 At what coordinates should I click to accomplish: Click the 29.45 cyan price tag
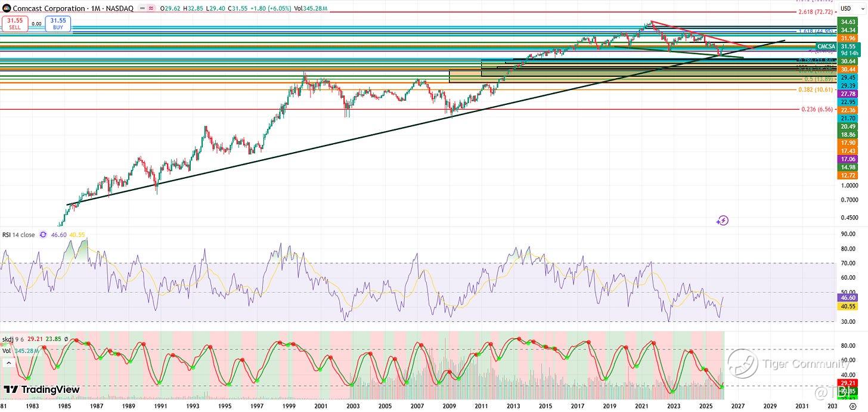pos(848,78)
